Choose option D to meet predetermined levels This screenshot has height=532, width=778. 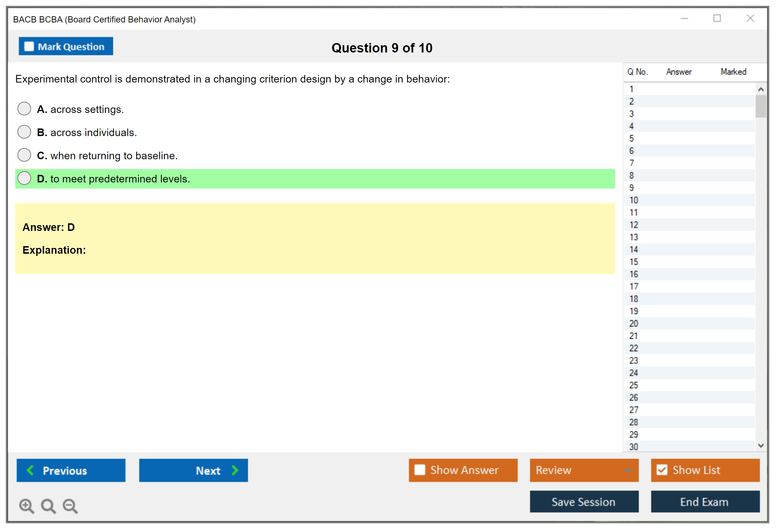(24, 178)
